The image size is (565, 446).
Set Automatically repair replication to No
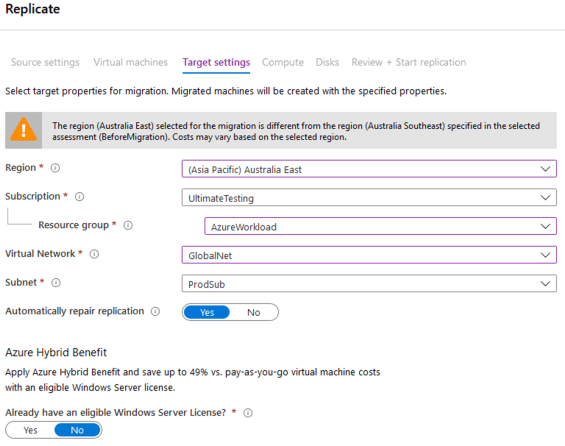click(x=254, y=312)
